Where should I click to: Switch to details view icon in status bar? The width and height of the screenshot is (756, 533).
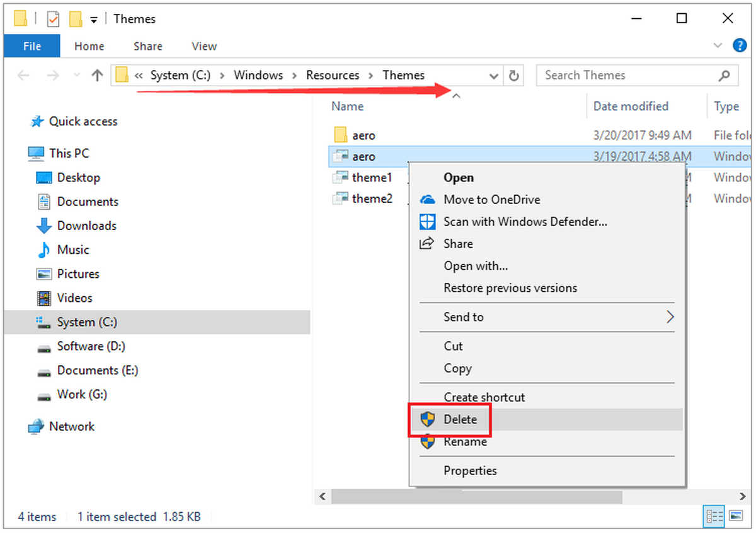click(x=715, y=517)
